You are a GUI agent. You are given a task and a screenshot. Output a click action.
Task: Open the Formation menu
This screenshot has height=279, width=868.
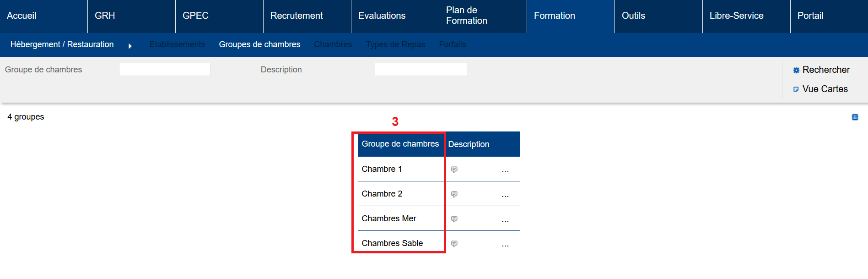coord(554,16)
